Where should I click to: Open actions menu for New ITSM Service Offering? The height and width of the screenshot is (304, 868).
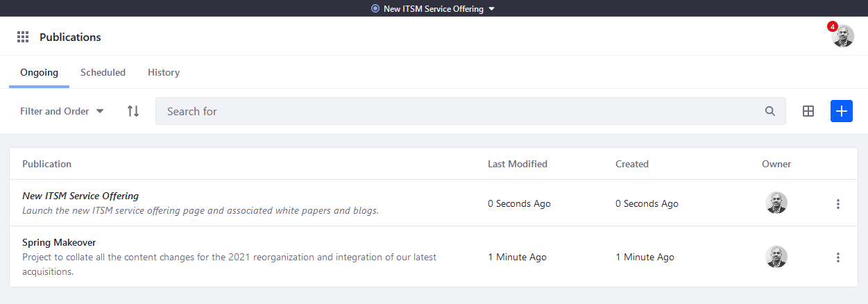point(838,203)
